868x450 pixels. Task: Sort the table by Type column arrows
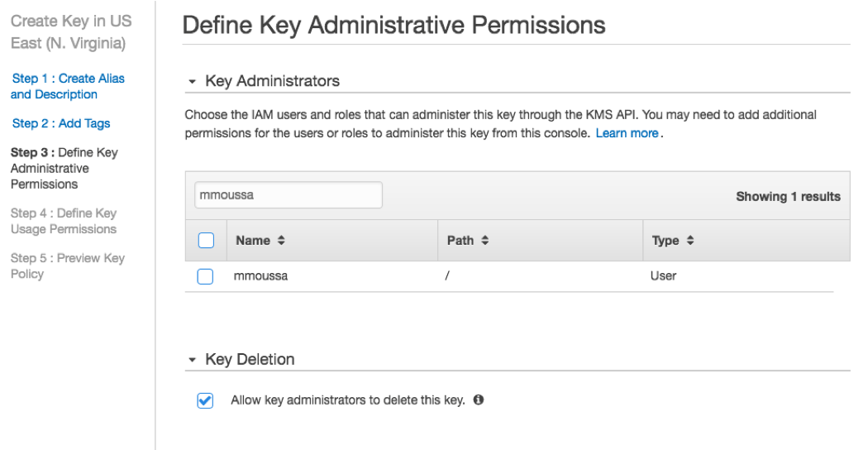pyautogui.click(x=689, y=240)
